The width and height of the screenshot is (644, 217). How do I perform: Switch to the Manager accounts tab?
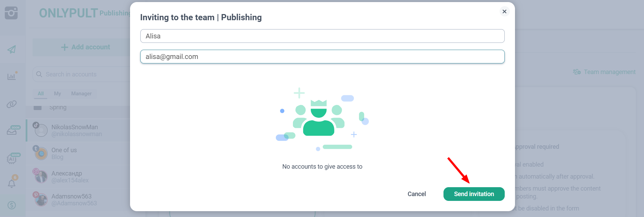81,94
